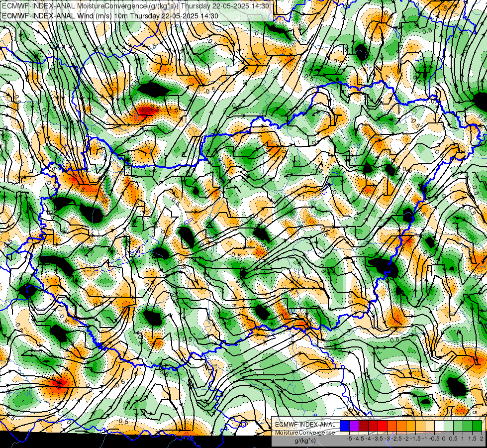Click the '1.5' legend scale value

click(x=472, y=439)
